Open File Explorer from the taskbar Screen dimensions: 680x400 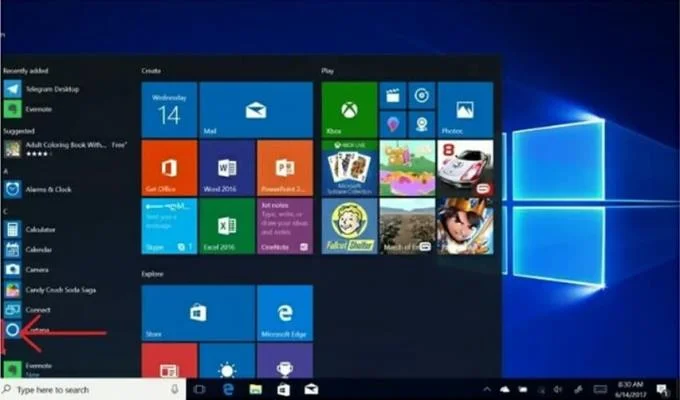255,390
